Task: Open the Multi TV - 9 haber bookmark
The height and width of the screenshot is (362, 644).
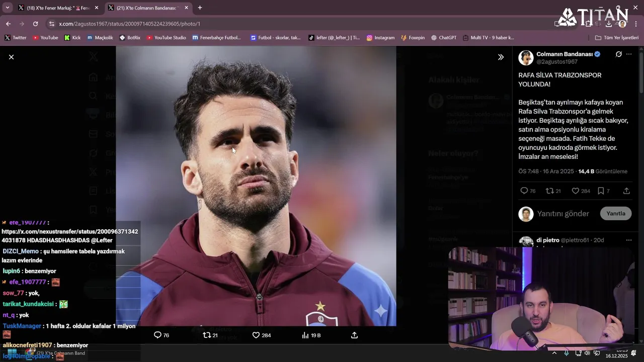Action: point(489,38)
